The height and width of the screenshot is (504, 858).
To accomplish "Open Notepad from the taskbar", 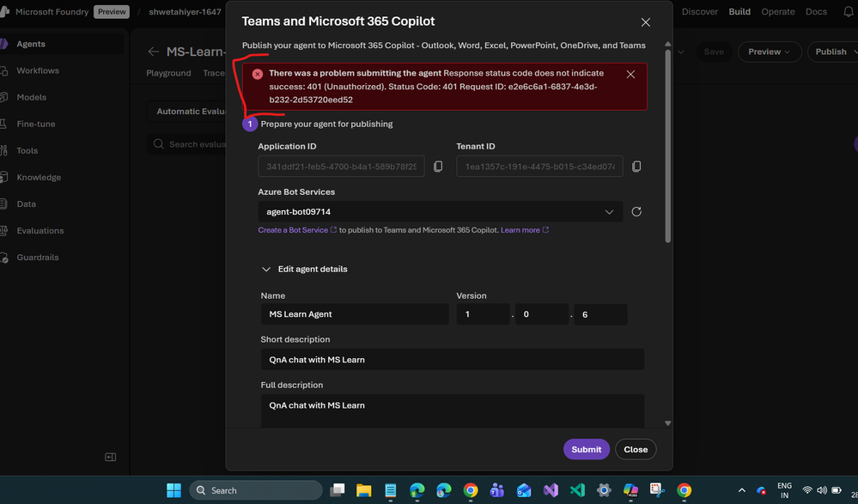I will (x=390, y=490).
